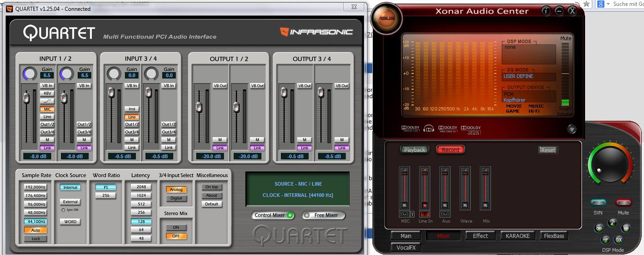Click the Dolby Virtual Speaker icon
The width and height of the screenshot is (644, 255).
click(470, 130)
